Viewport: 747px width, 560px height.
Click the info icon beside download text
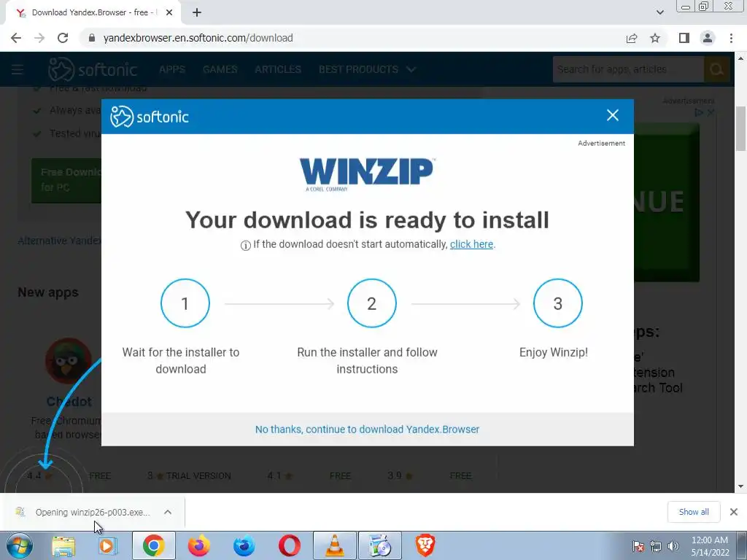245,245
